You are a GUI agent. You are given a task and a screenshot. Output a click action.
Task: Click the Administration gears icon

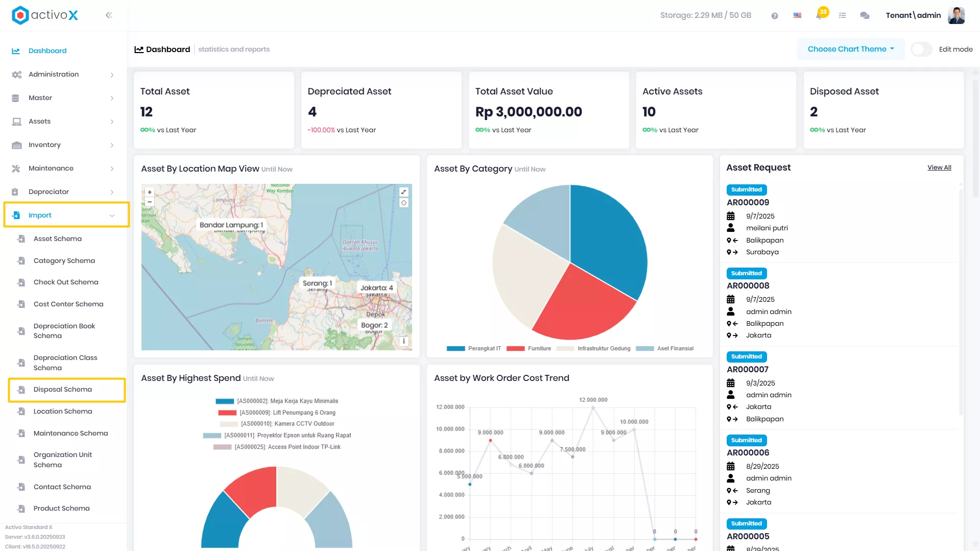click(x=16, y=75)
